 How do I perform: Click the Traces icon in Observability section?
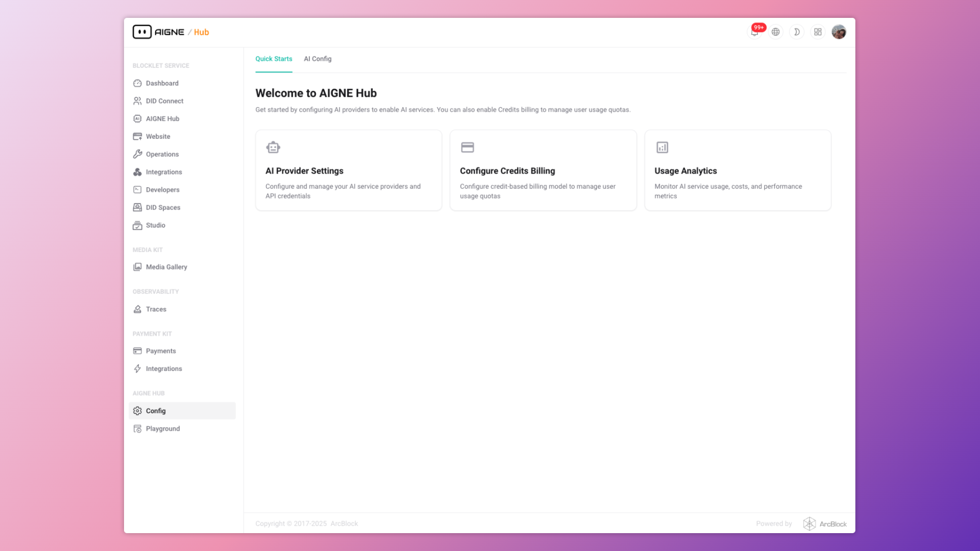coord(137,309)
